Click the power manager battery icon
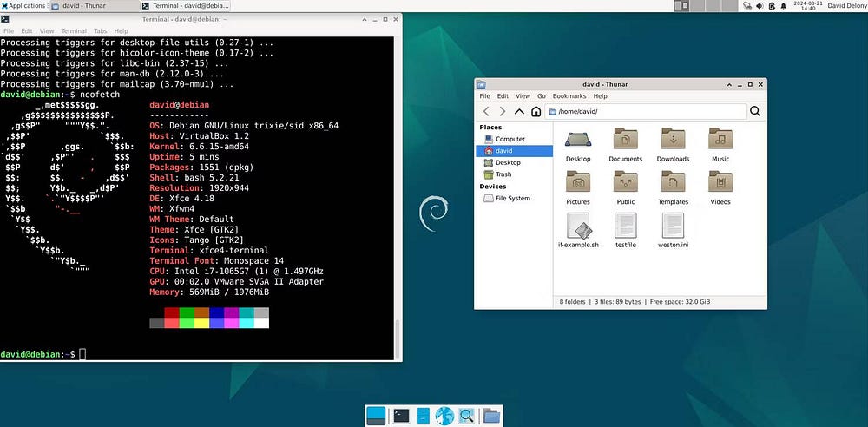868x427 pixels. tap(772, 5)
